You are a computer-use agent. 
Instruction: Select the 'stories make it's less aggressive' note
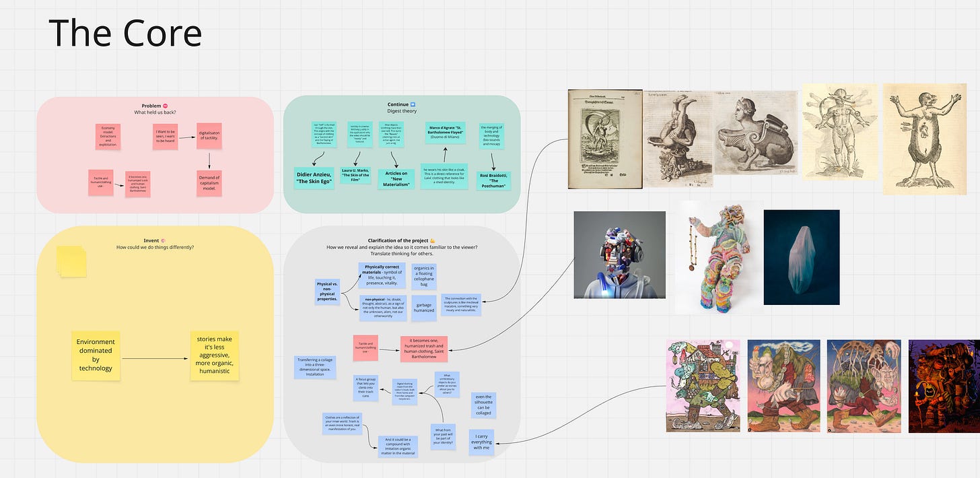(215, 355)
